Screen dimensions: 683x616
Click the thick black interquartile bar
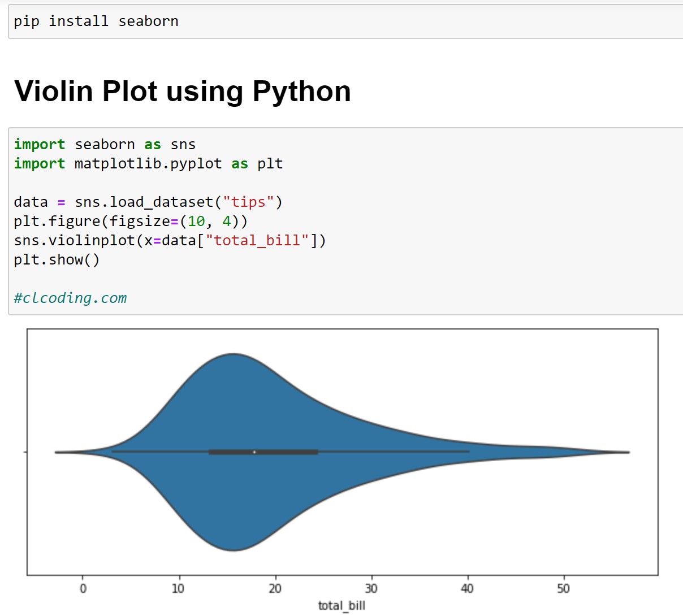[288, 452]
